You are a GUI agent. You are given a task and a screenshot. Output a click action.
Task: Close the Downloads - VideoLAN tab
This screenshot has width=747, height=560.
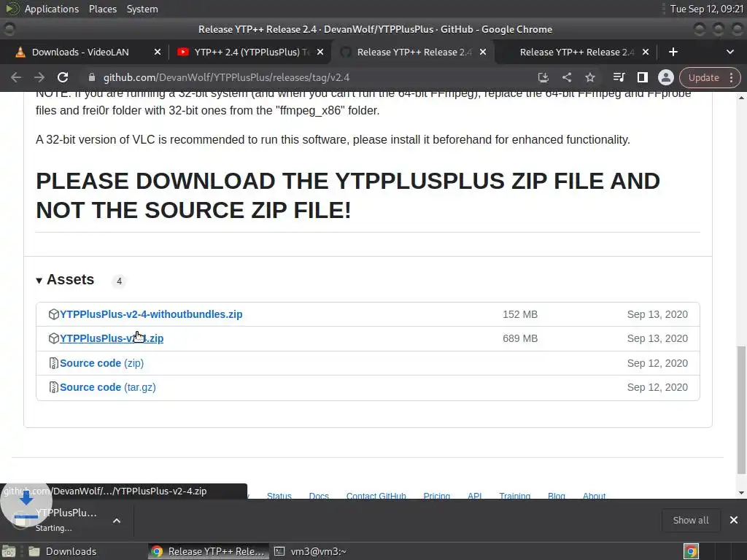158,52
